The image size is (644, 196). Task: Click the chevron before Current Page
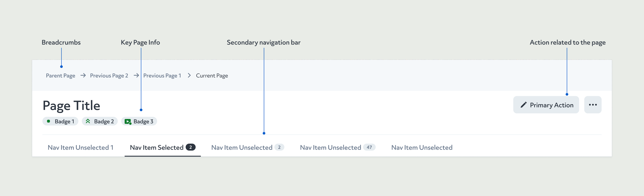pos(189,75)
